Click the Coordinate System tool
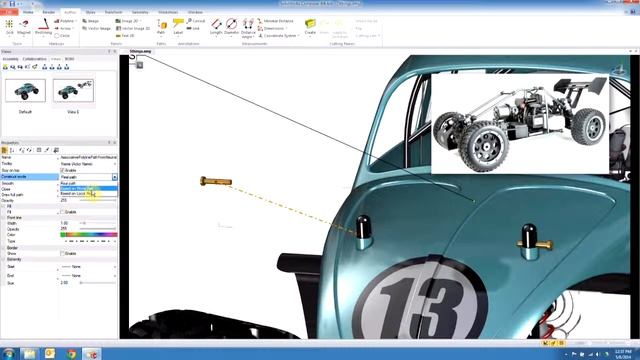 (278, 36)
